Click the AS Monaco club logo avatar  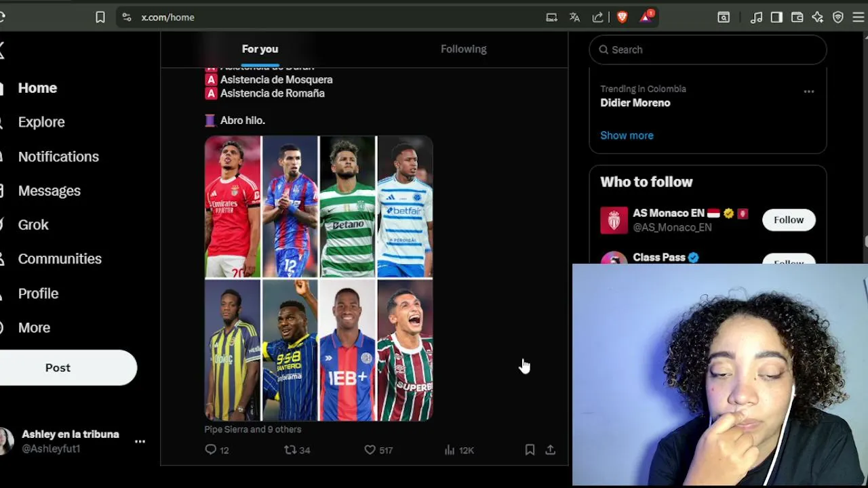614,220
